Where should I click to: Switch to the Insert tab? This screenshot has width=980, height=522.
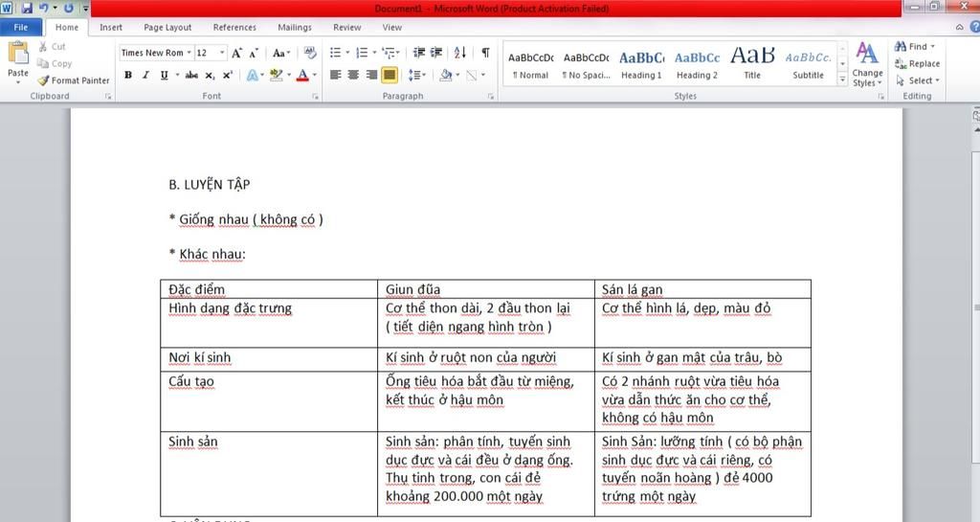pos(111,27)
